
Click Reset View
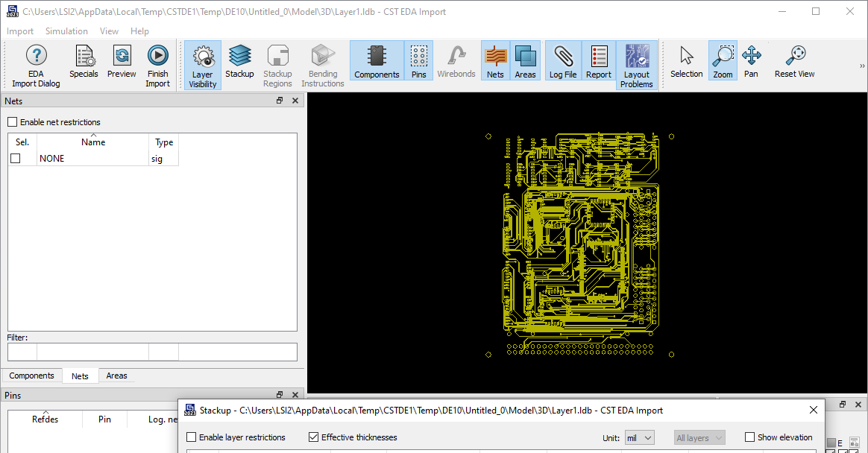[x=794, y=60]
